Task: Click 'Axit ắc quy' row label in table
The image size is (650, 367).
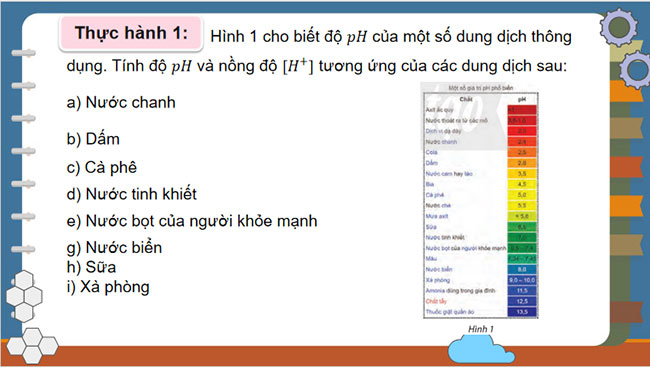Action: [x=439, y=110]
